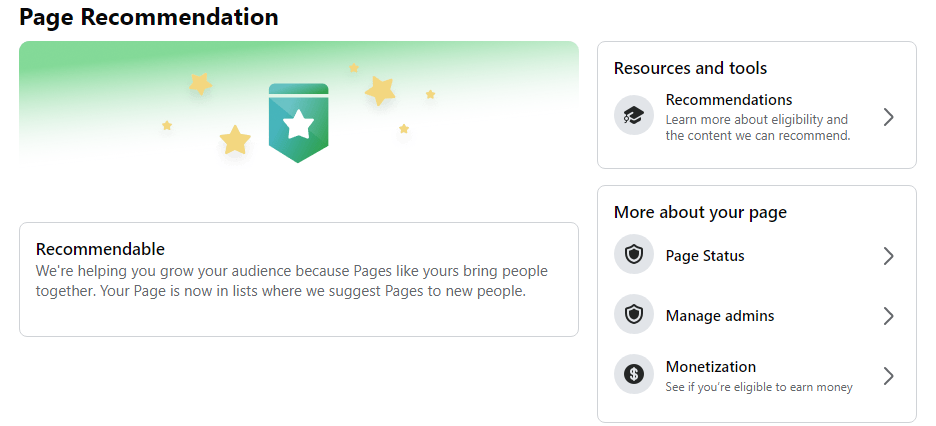
Task: Open the Manage admins chevron arrow
Action: [888, 316]
